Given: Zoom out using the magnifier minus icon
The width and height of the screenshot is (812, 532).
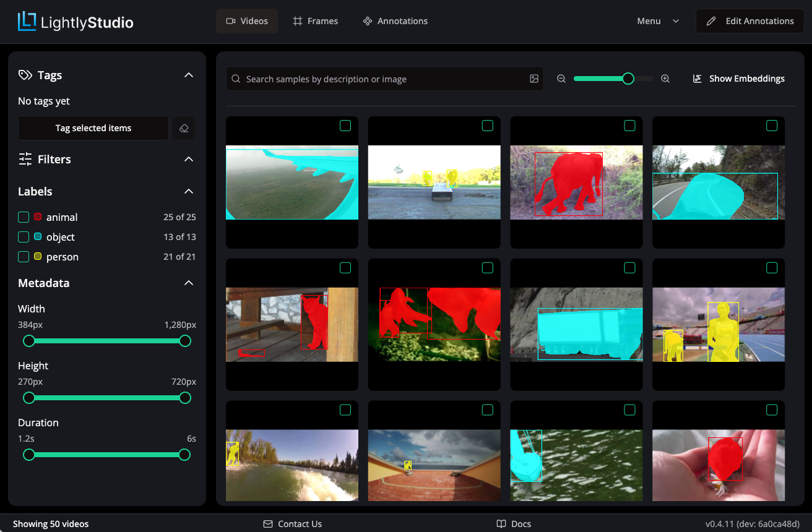Looking at the screenshot, I should [x=561, y=79].
